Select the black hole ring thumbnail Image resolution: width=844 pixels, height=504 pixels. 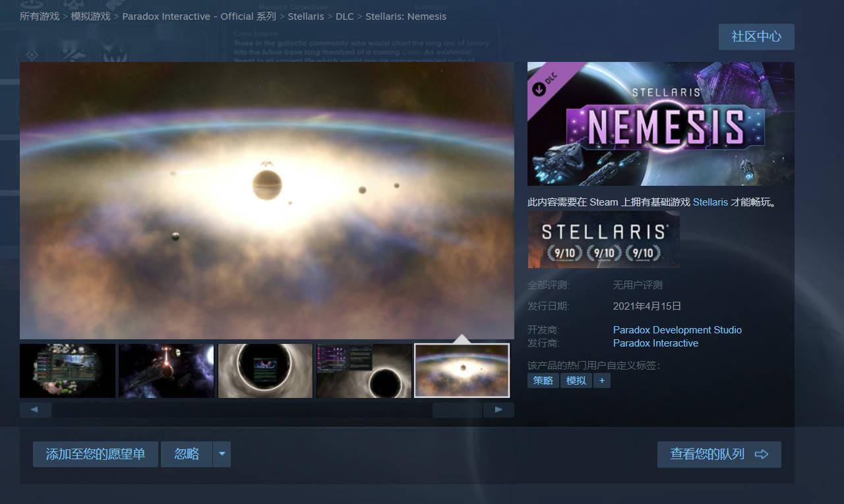coord(265,370)
